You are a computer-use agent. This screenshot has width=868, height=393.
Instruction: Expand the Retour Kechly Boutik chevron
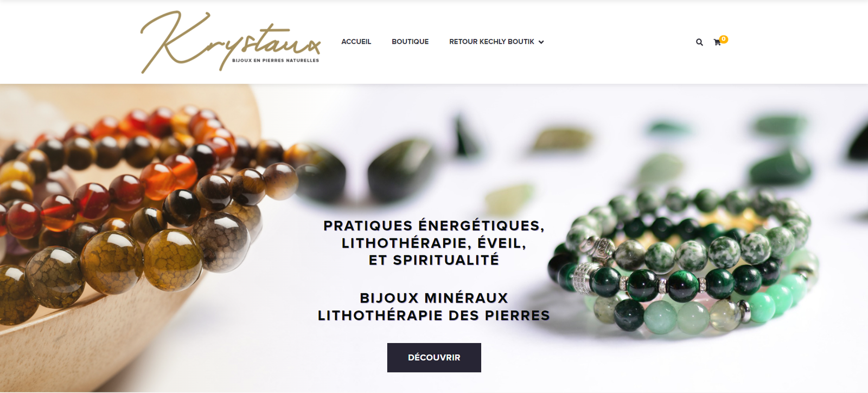pyautogui.click(x=541, y=42)
